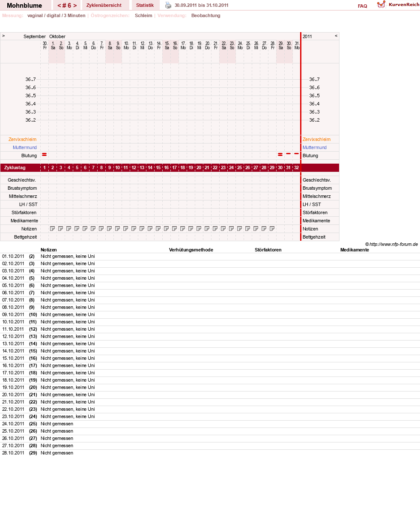
Task: Open the note icon for cycle day 18
Action: 183,229
